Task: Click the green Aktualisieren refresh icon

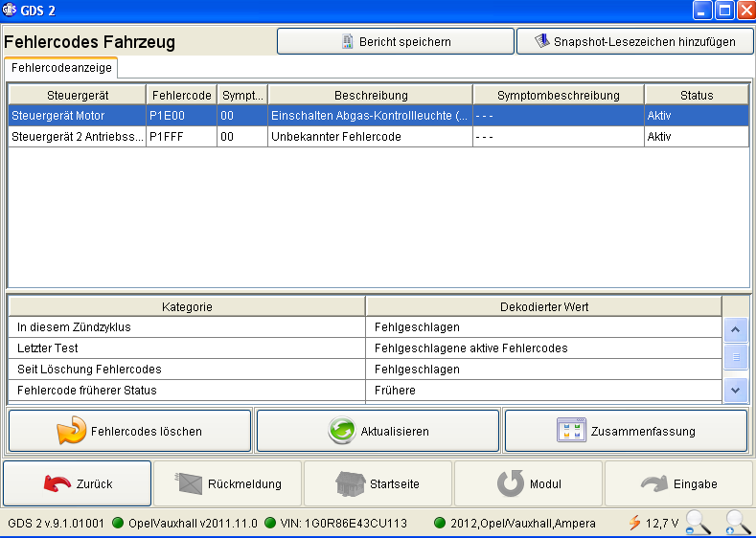Action: 341,431
